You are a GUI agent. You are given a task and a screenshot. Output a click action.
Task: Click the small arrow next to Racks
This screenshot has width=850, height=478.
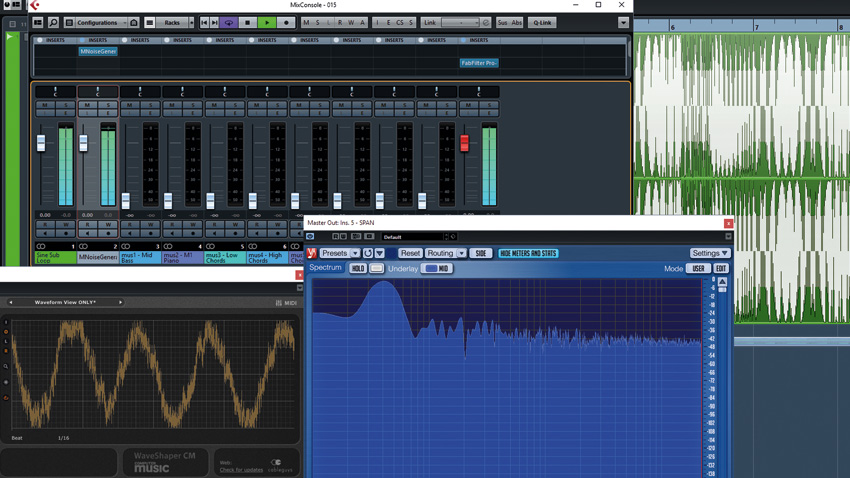[191, 23]
